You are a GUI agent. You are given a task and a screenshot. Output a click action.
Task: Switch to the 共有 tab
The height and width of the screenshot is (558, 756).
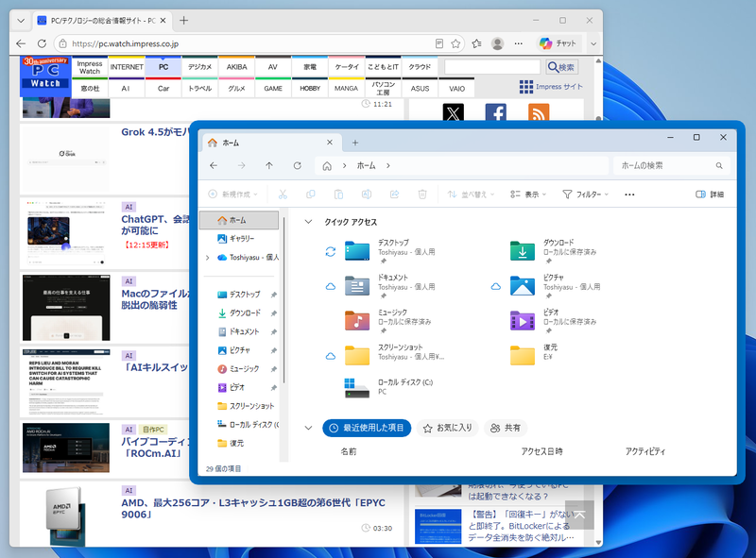506,428
